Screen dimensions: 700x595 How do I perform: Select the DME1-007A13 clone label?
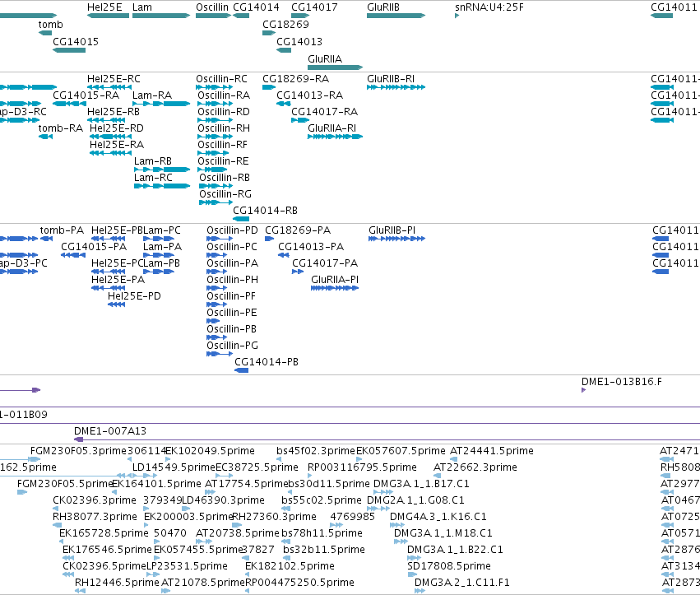coord(110,431)
